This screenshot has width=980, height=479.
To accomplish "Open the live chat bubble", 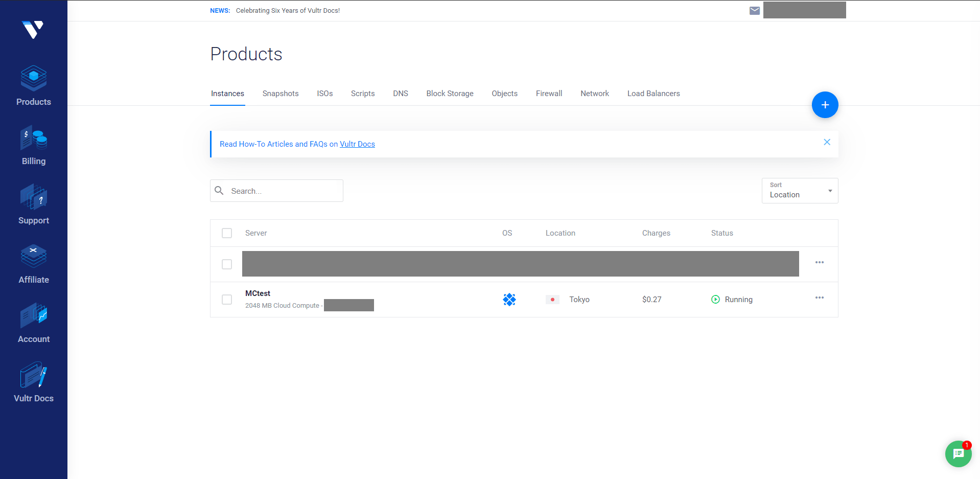I will tap(958, 453).
